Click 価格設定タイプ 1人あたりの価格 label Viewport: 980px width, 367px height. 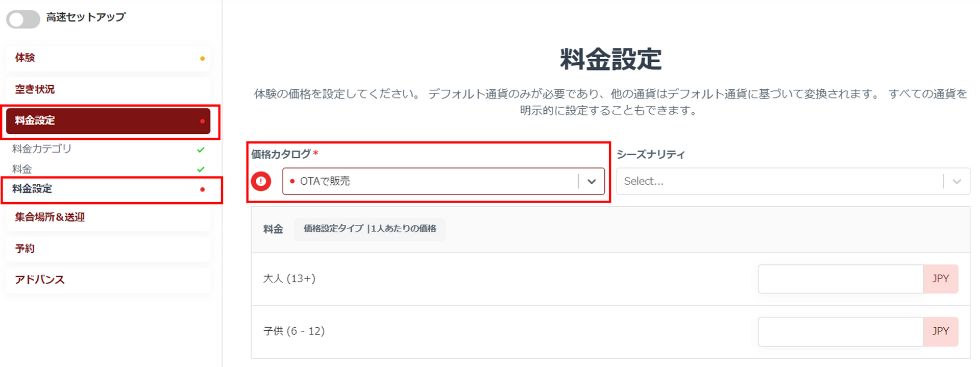click(370, 229)
